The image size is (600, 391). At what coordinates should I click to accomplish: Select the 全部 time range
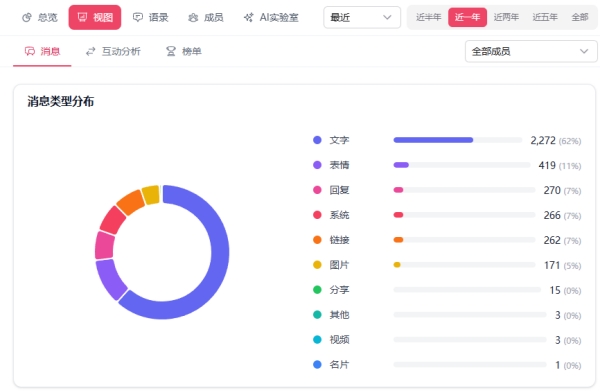[x=579, y=17]
